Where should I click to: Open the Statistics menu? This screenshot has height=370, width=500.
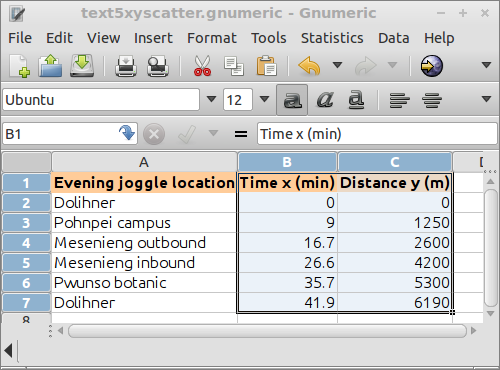pos(332,38)
